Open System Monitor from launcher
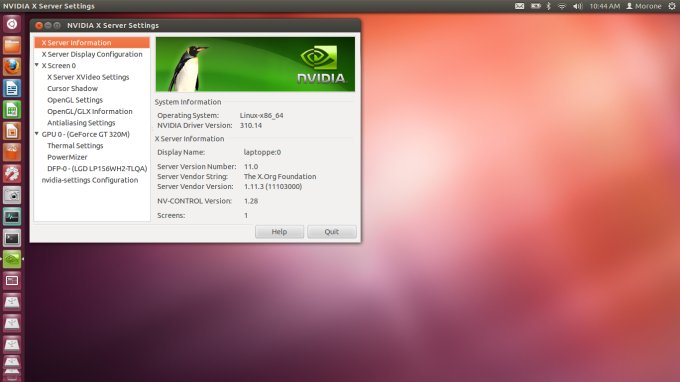The width and height of the screenshot is (680, 382). coord(12,216)
